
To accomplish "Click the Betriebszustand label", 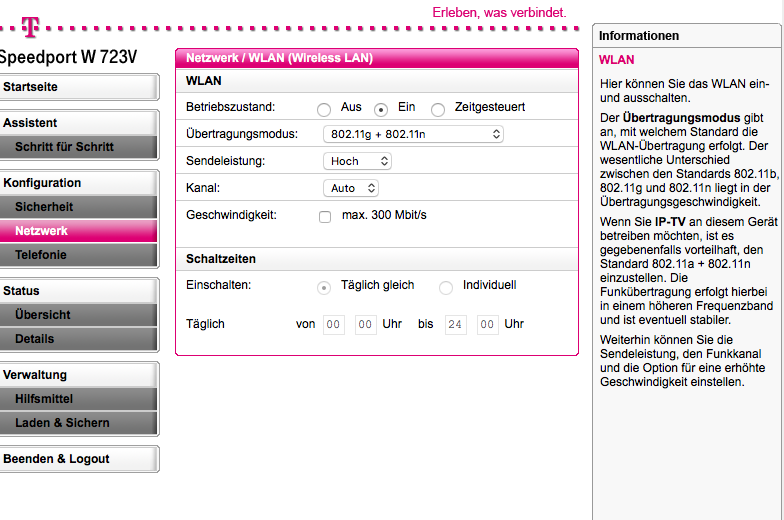I will [230, 107].
